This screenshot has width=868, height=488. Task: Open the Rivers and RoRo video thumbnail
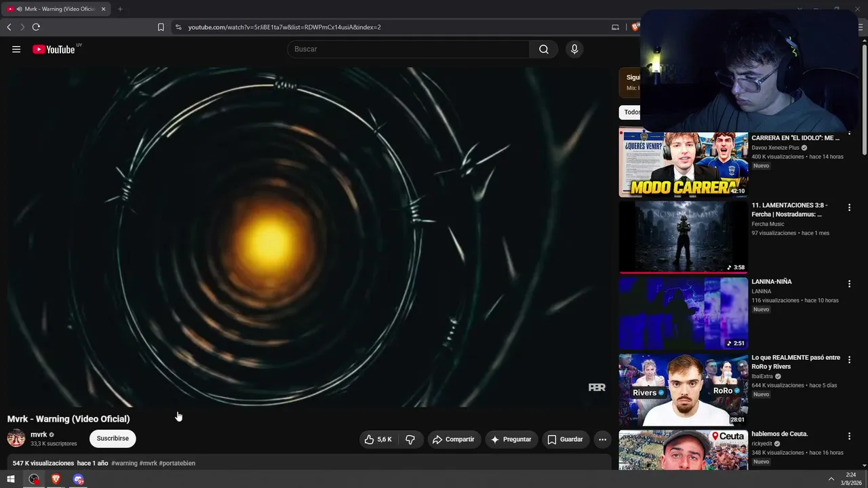point(683,390)
